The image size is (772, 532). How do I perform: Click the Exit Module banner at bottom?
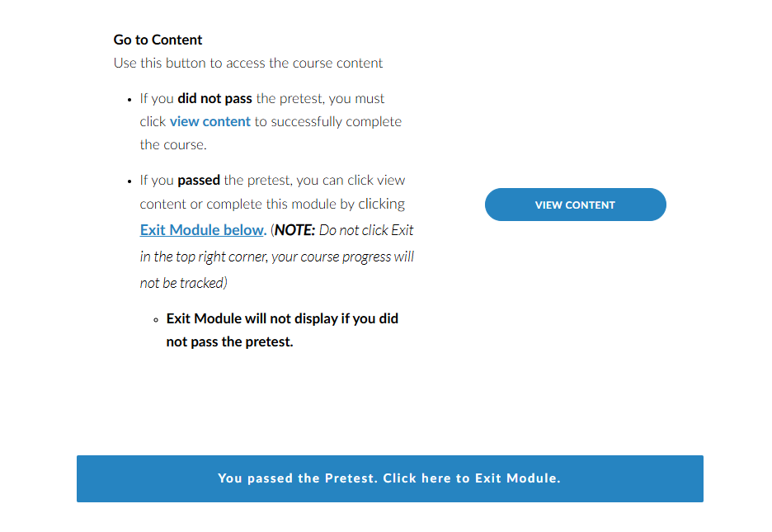click(389, 478)
